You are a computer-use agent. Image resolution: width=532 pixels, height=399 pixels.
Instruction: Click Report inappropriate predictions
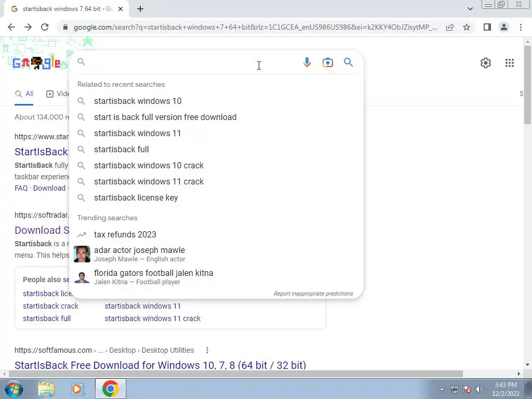[313, 294]
